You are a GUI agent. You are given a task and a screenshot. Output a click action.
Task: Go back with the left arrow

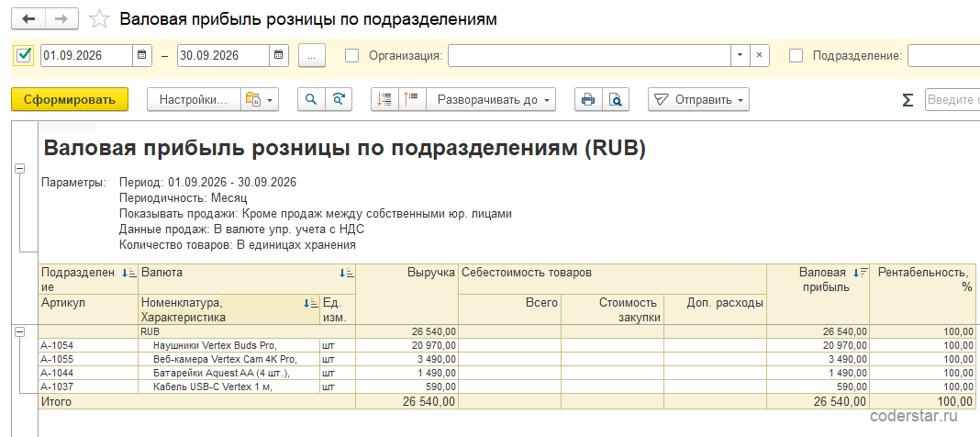click(28, 18)
